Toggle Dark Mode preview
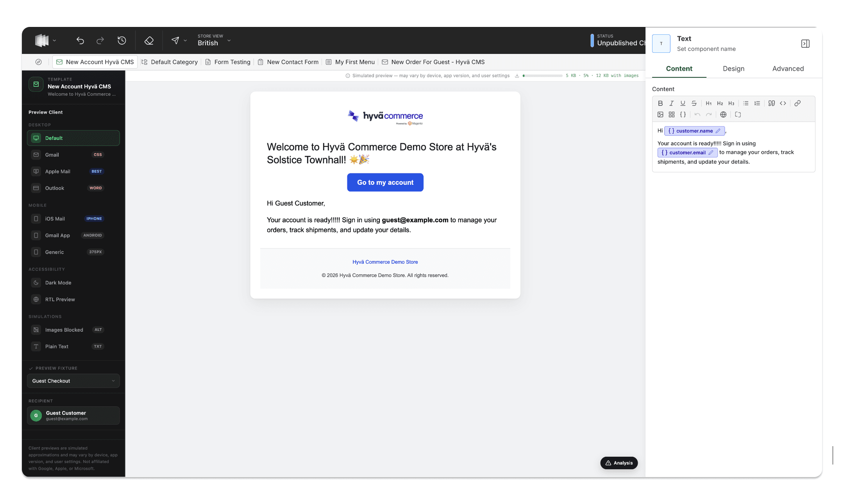The height and width of the screenshot is (504, 844). coord(73,283)
